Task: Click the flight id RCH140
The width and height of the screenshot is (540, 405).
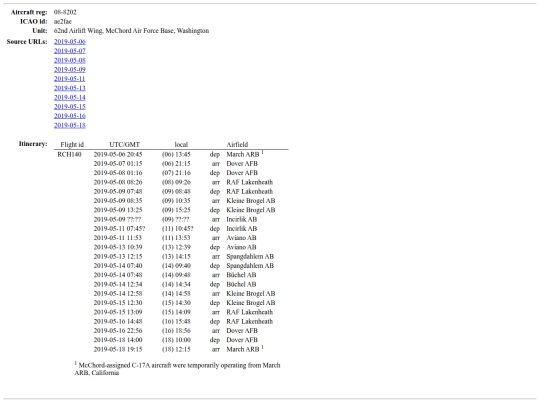Action: tap(69, 154)
